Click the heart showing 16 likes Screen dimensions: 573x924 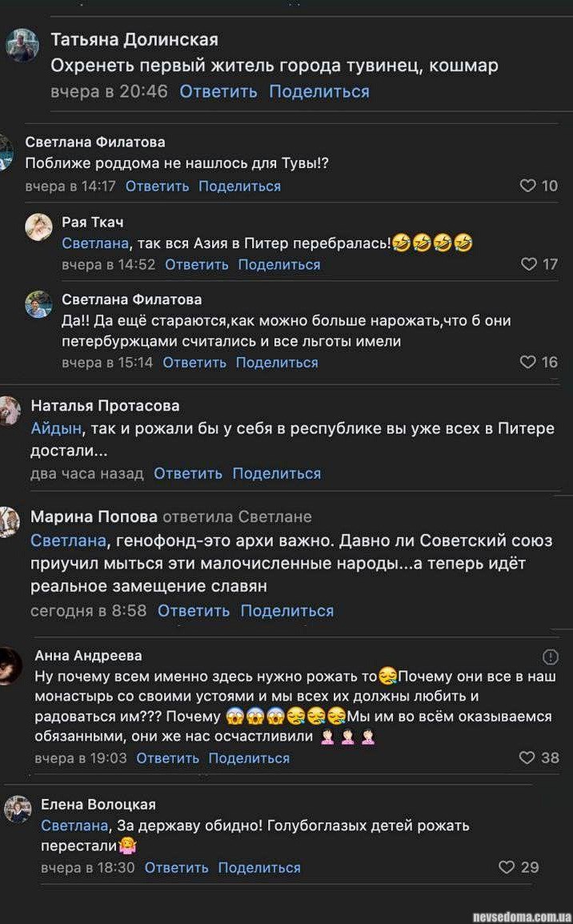pos(528,362)
